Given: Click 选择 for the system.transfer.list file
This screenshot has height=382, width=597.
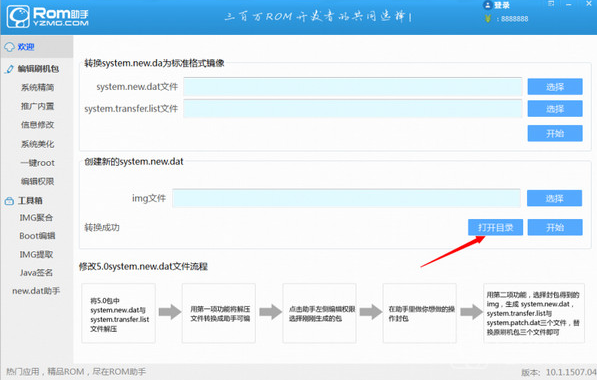Looking at the screenshot, I should pos(555,109).
